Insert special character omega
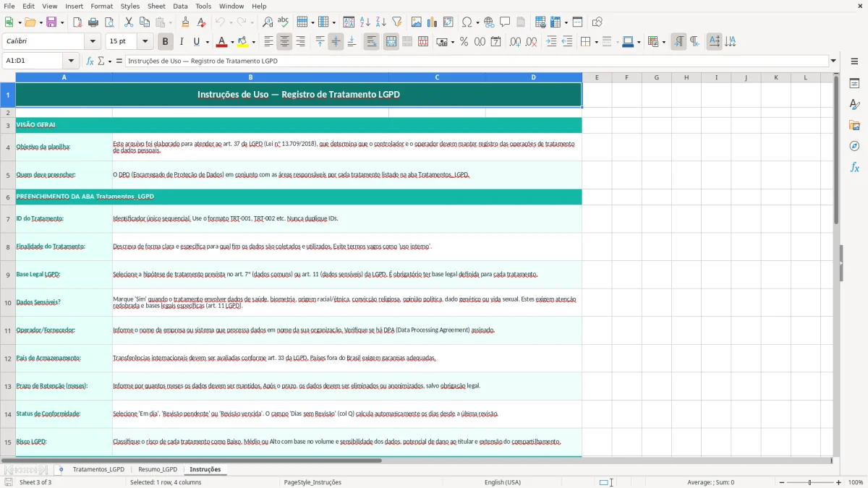 click(467, 22)
